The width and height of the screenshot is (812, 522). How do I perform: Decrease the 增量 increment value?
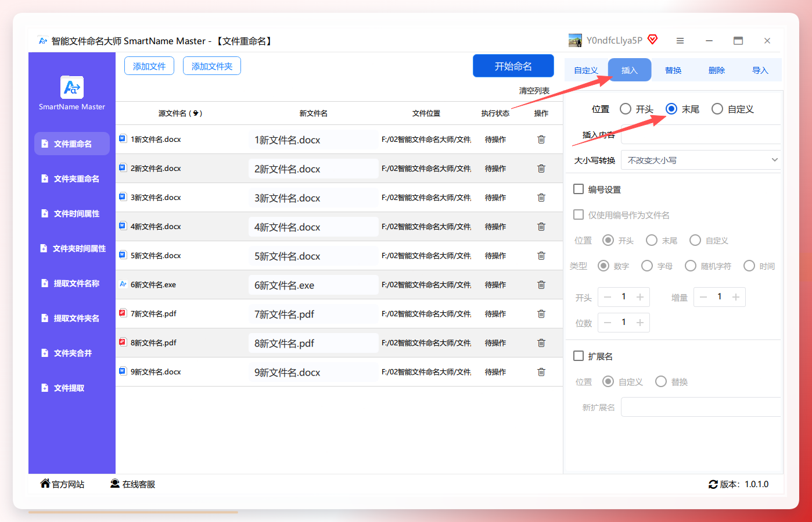pos(703,297)
